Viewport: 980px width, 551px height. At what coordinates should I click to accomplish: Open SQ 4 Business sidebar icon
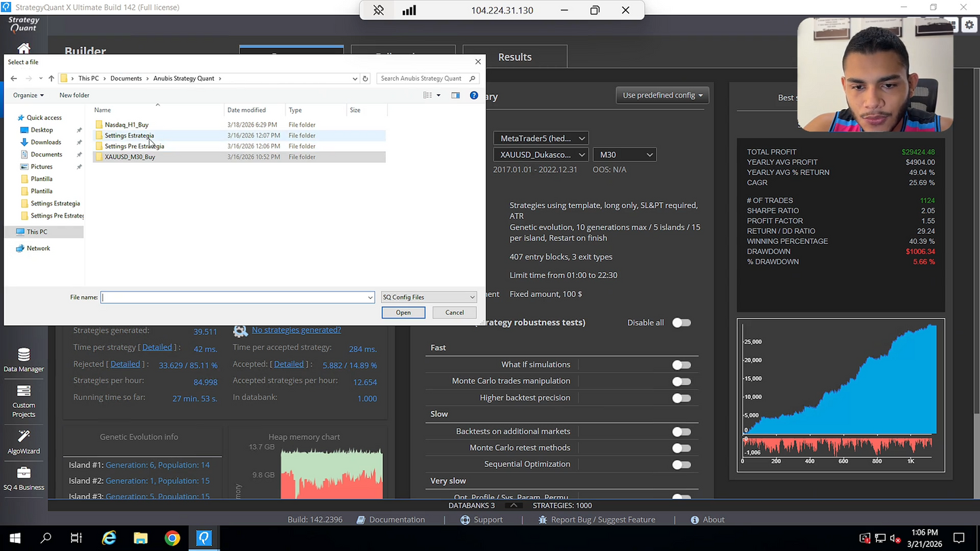[x=24, y=478]
